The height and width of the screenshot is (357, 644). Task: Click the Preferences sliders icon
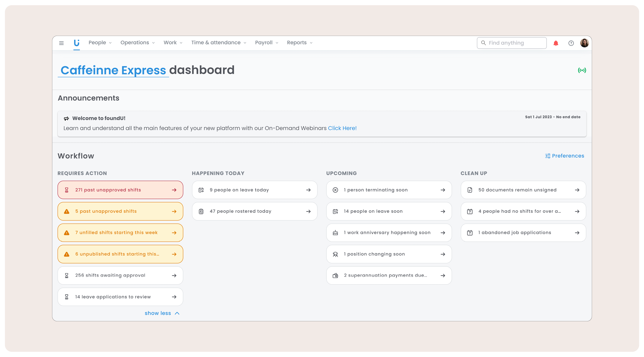pos(547,156)
